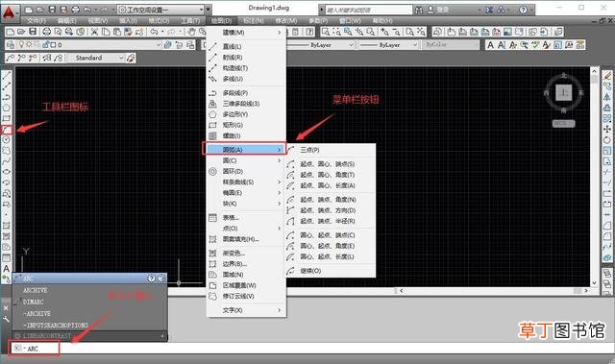Toggle the layer freeze sun icon
The width and height of the screenshot is (615, 364).
click(29, 45)
